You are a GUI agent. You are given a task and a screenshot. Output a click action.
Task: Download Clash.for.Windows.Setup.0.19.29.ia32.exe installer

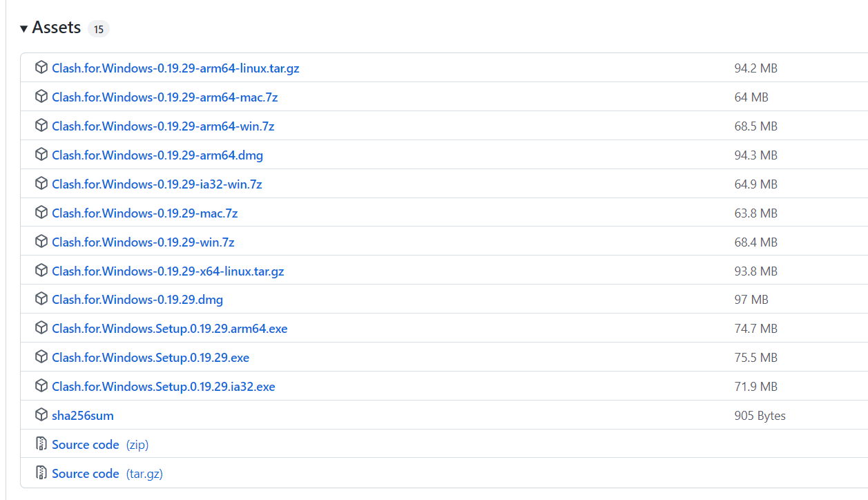tap(163, 387)
